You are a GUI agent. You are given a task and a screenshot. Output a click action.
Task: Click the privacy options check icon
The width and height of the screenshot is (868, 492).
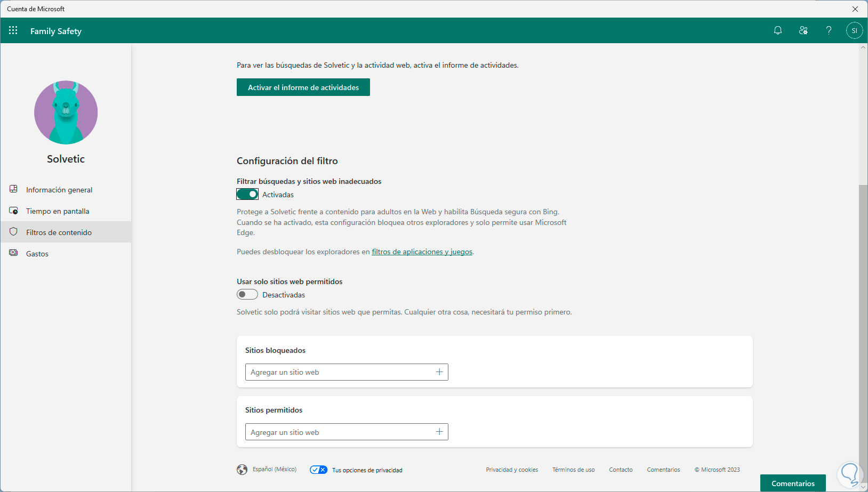[x=318, y=470]
